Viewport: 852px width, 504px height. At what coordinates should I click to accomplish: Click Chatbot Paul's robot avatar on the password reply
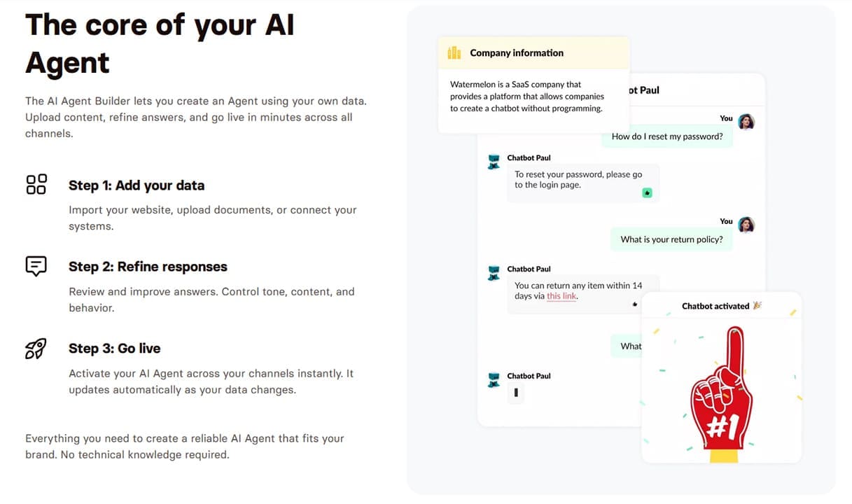(494, 161)
